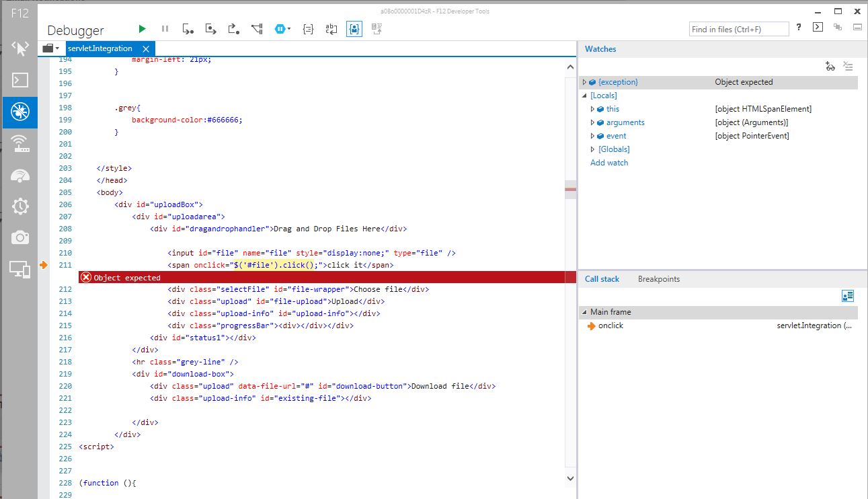This screenshot has width=868, height=499.
Task: Close the servlet.Integration tab
Action: [x=147, y=48]
